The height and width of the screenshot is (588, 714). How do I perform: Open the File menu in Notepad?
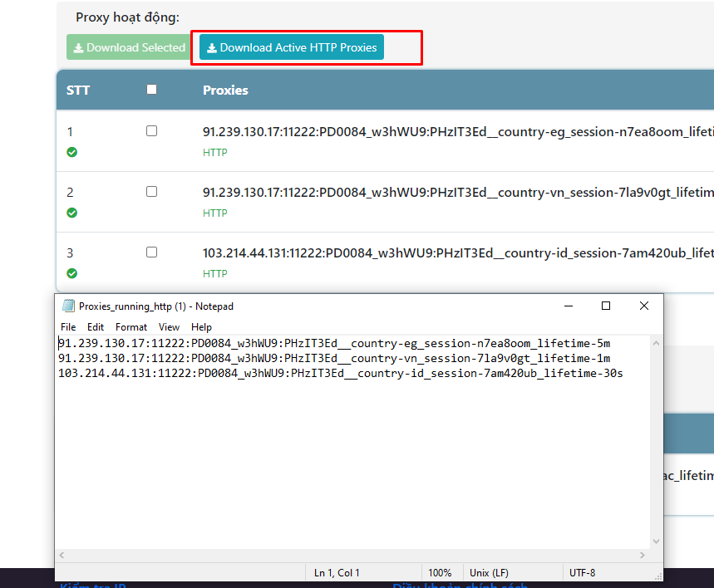point(68,327)
